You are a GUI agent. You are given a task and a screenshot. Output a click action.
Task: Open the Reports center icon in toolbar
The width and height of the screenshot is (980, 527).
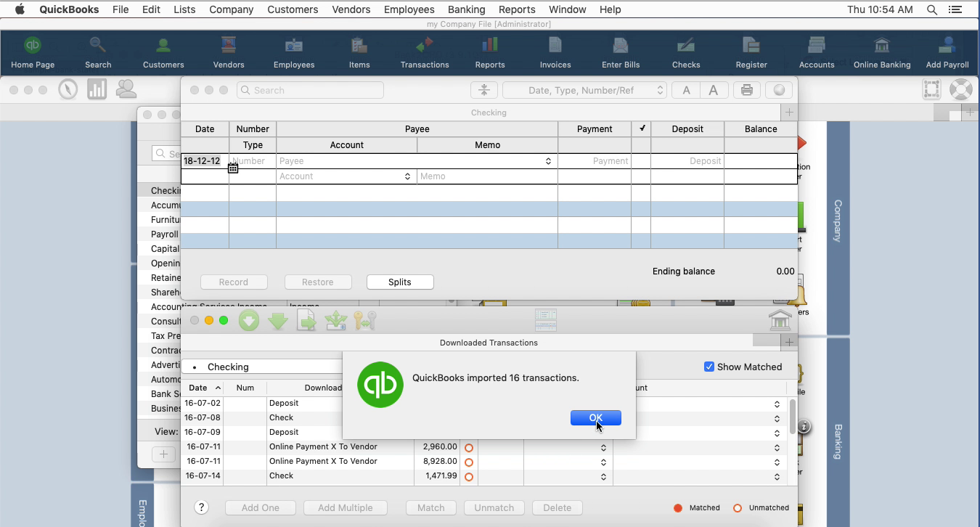pos(490,52)
